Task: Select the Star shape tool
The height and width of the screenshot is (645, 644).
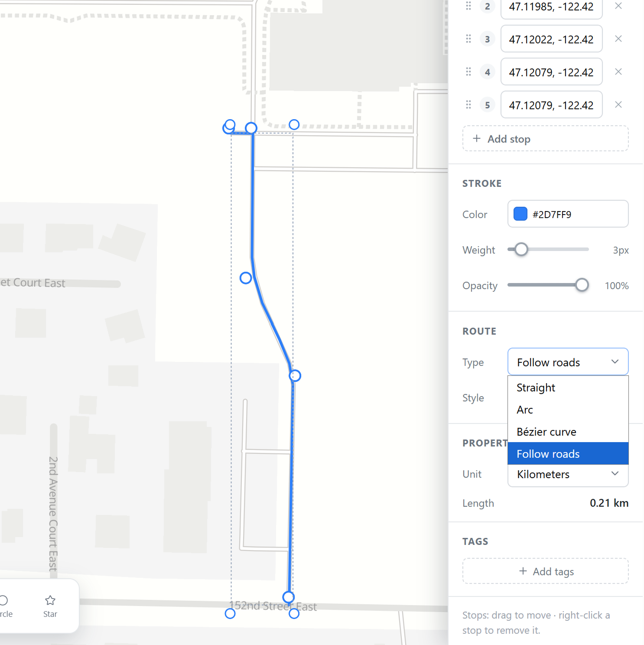Action: [x=50, y=606]
